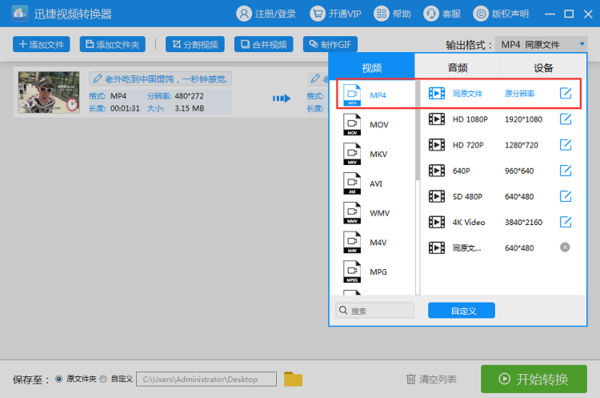Edit the HD 720P preset settings
Image resolution: width=600 pixels, height=398 pixels.
tap(565, 145)
